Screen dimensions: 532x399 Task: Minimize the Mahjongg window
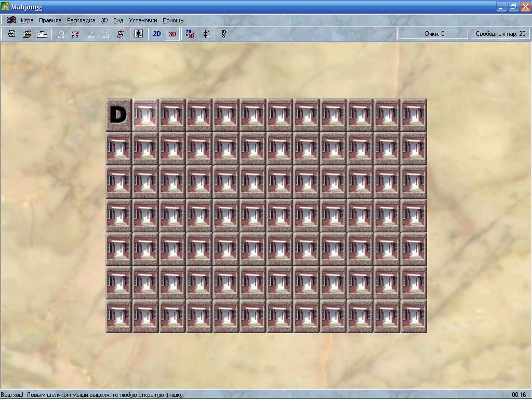[x=501, y=6]
